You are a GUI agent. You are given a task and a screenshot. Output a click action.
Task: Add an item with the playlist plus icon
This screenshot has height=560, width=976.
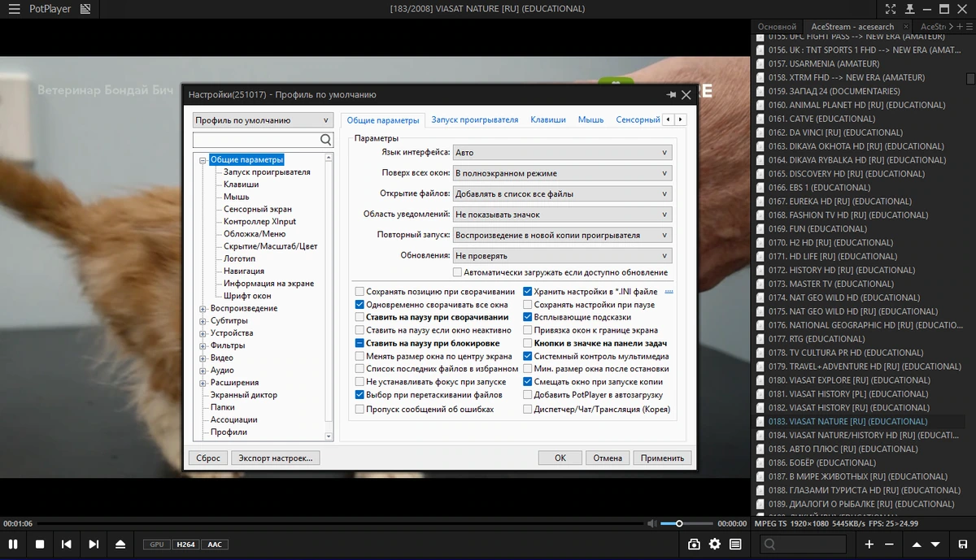pyautogui.click(x=869, y=544)
